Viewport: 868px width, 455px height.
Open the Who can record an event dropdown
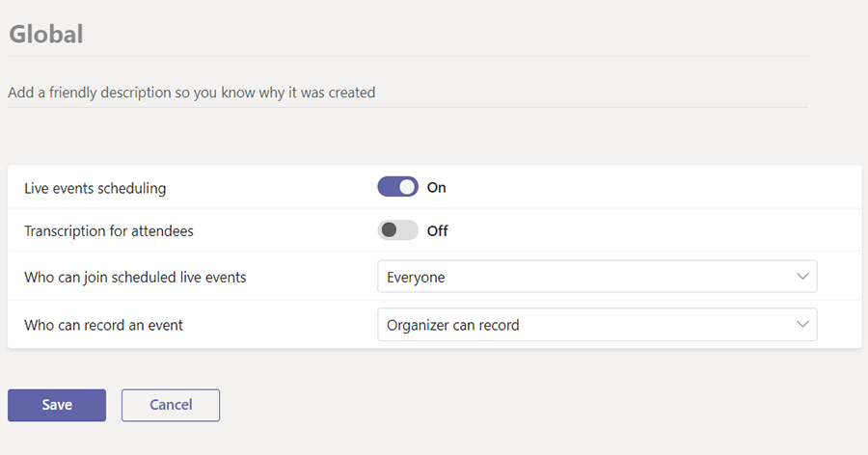(597, 324)
